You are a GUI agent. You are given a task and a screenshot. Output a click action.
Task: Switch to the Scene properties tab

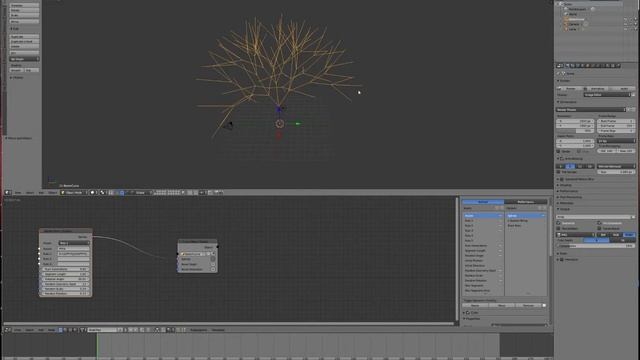coord(578,65)
